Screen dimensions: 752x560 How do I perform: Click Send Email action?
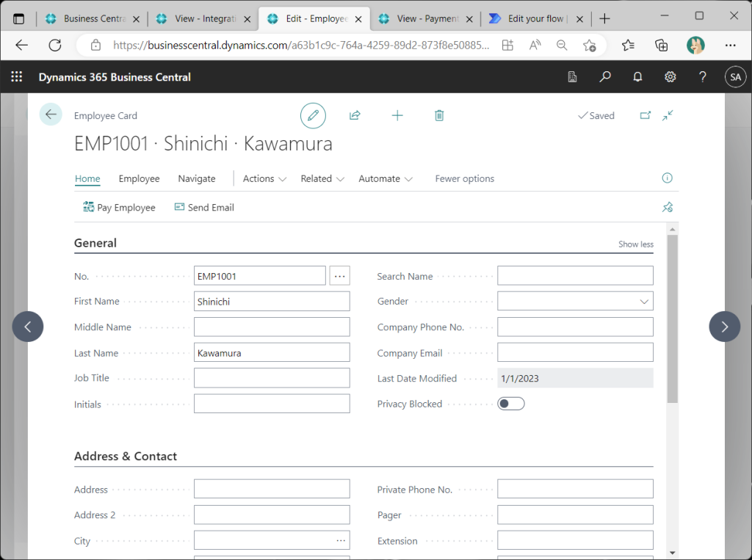click(x=204, y=207)
